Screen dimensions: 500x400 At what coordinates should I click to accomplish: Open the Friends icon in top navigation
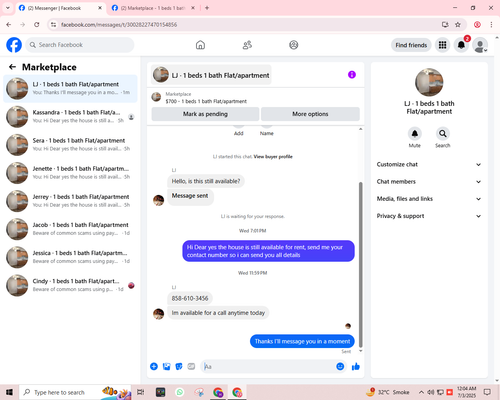click(x=247, y=45)
